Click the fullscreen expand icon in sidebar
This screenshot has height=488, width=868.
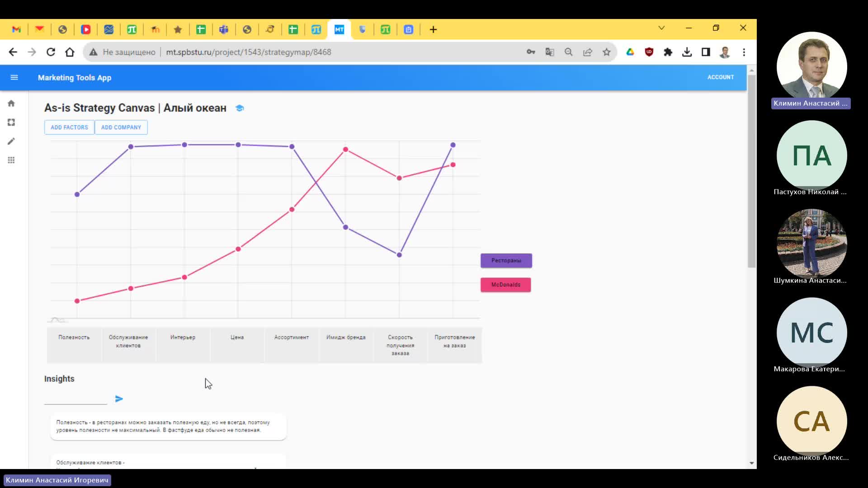point(11,122)
